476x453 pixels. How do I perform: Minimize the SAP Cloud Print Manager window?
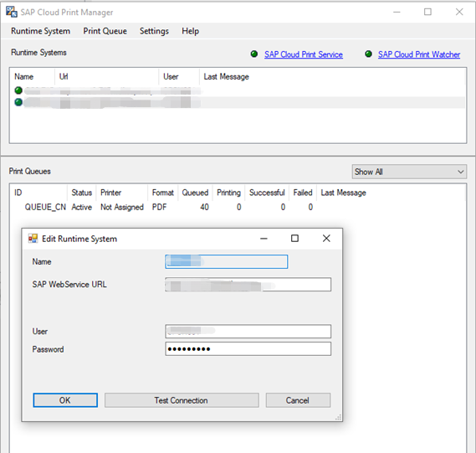397,12
